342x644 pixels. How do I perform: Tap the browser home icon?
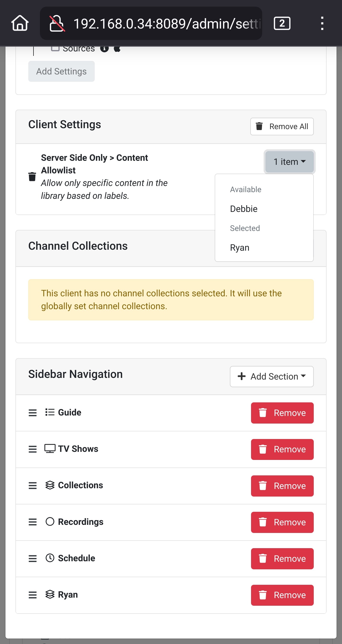tap(20, 23)
